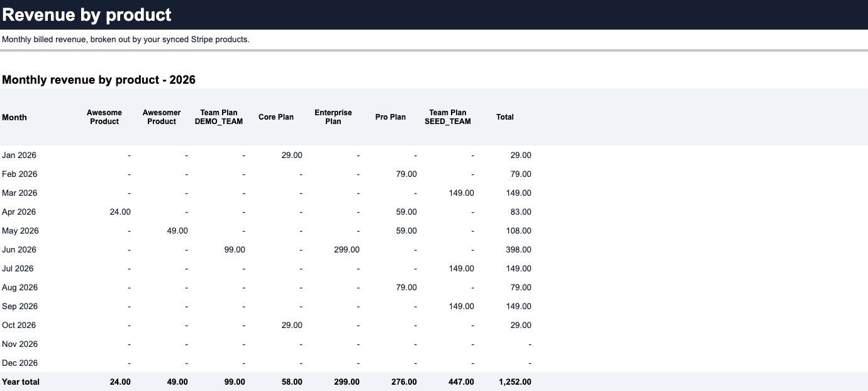Viewport: 868px width, 391px height.
Task: Click Jun 2026 total 398.00
Action: click(519, 249)
